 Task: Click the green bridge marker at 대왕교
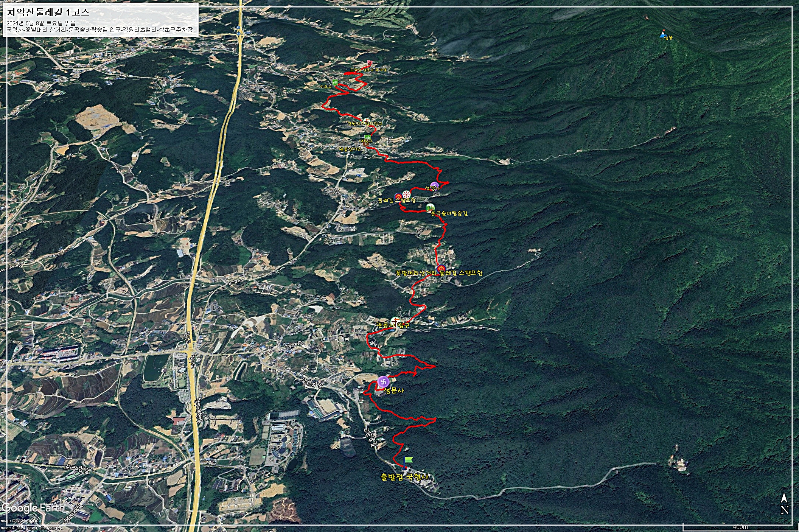tap(367, 137)
